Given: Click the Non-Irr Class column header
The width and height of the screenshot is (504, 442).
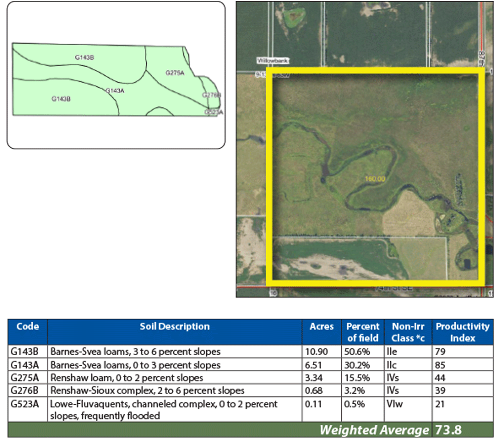Looking at the screenshot, I should (x=408, y=332).
